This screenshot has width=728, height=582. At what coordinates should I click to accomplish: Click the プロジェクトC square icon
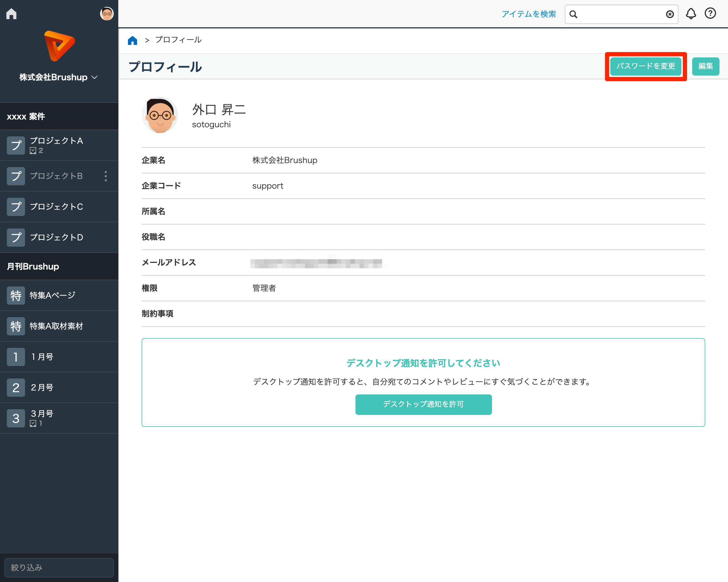click(x=16, y=207)
